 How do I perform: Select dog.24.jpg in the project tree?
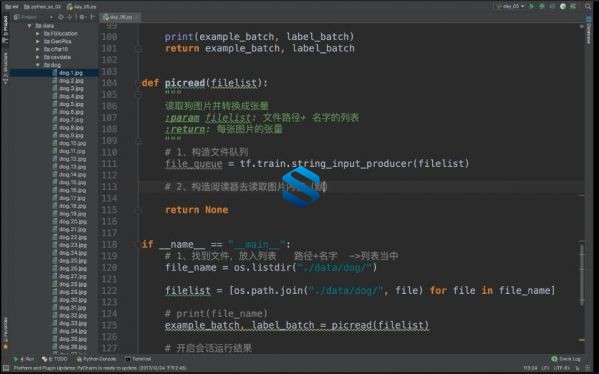(72, 253)
